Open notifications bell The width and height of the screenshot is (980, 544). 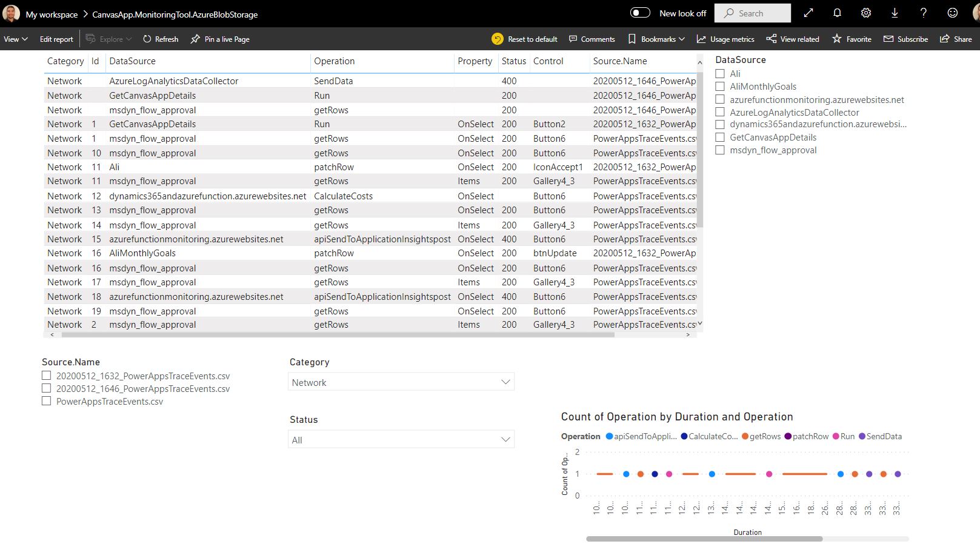click(837, 13)
